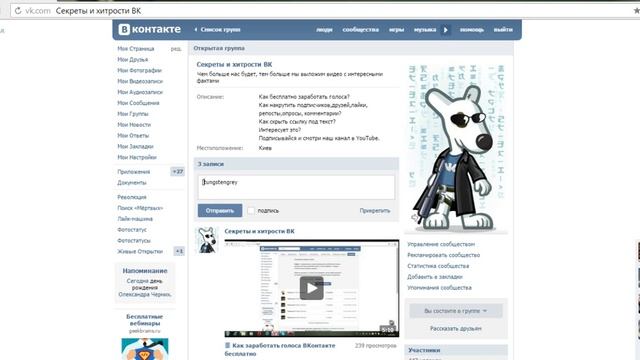Open помощь in top navigation

pyautogui.click(x=471, y=30)
